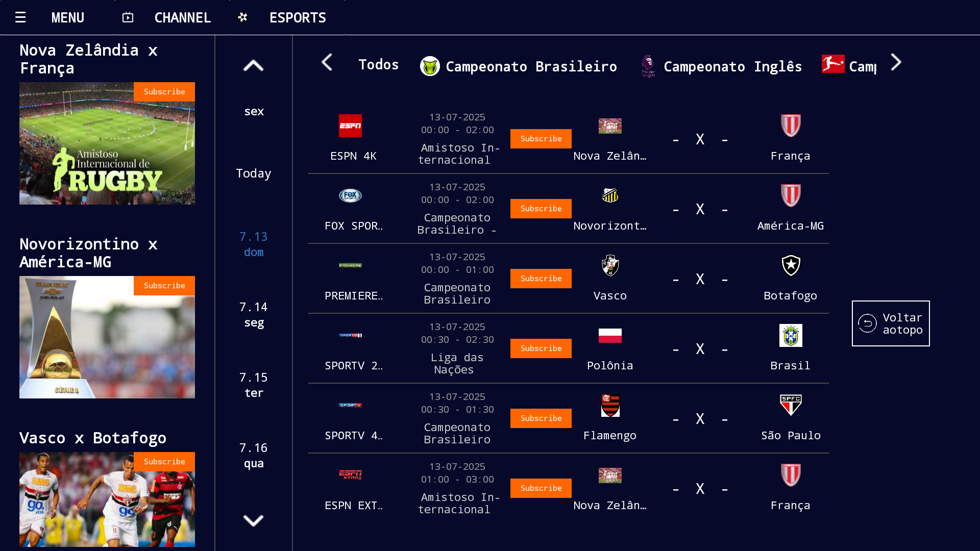Screen dimensions: 980x551
Task: Click the Brasil national team badge
Action: pyautogui.click(x=791, y=336)
